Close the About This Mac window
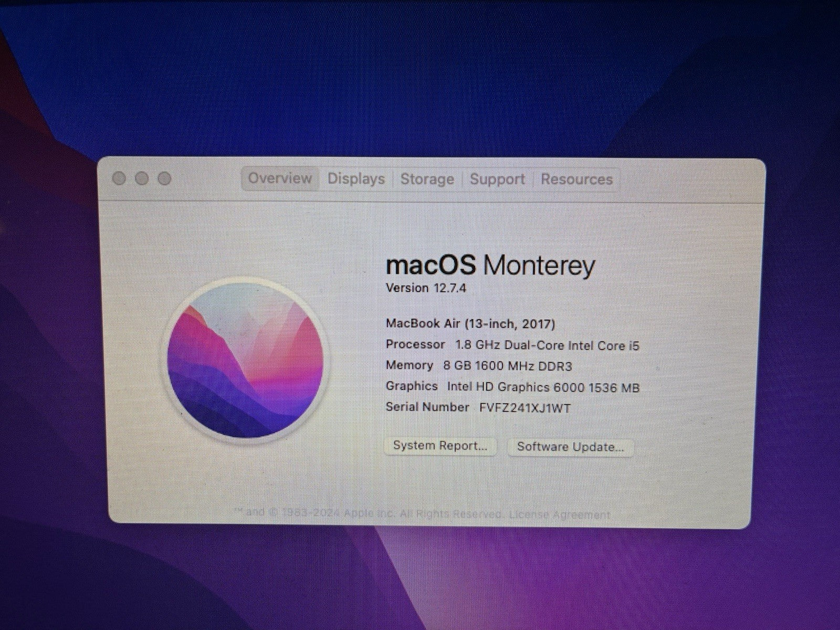 119,178
